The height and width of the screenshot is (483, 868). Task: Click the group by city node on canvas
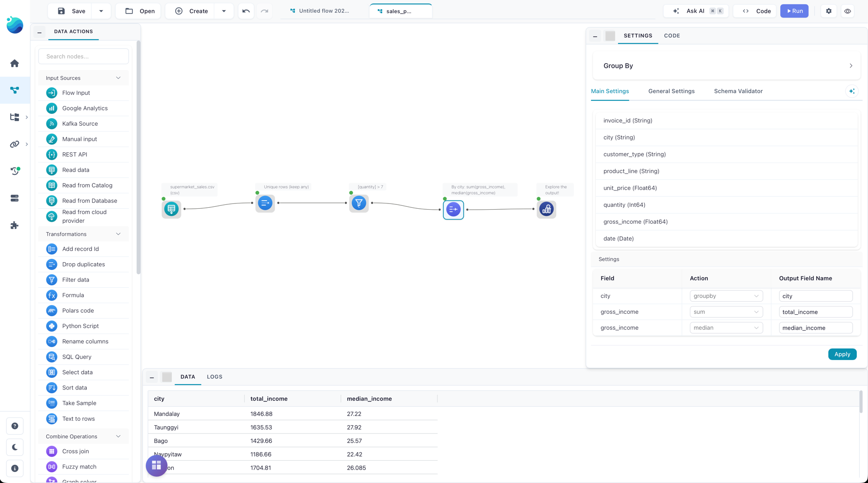453,209
